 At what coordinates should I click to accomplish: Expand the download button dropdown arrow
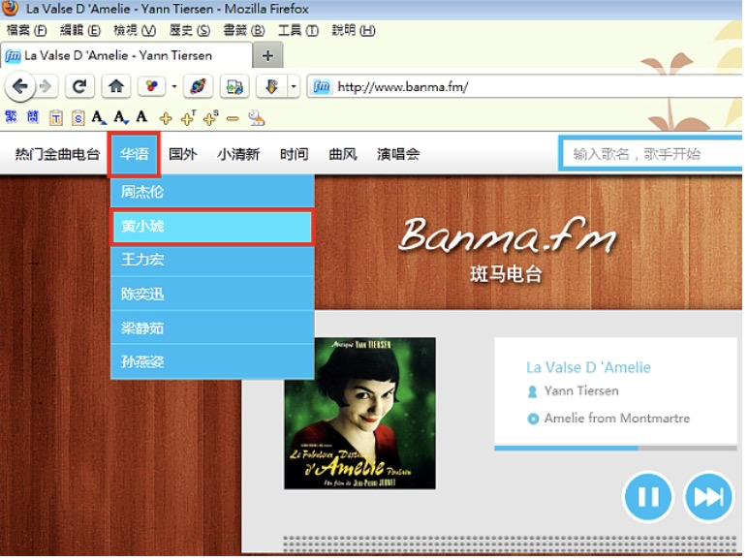click(294, 87)
